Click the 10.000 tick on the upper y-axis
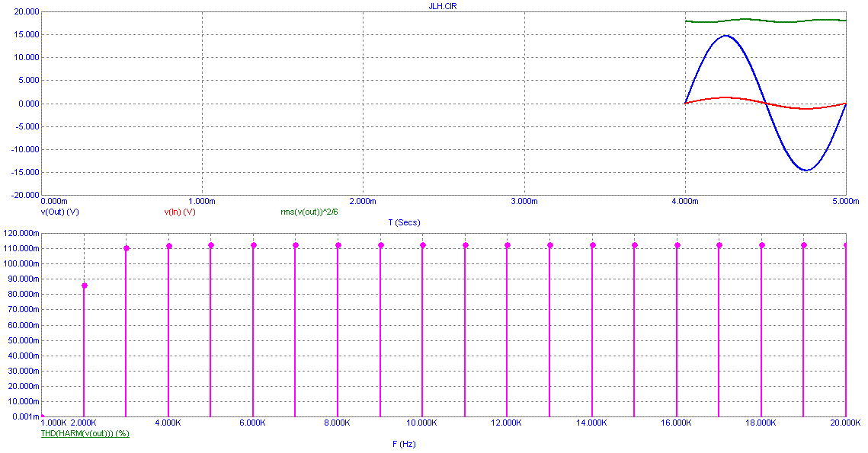Screen dimensions: 868x453 point(27,58)
